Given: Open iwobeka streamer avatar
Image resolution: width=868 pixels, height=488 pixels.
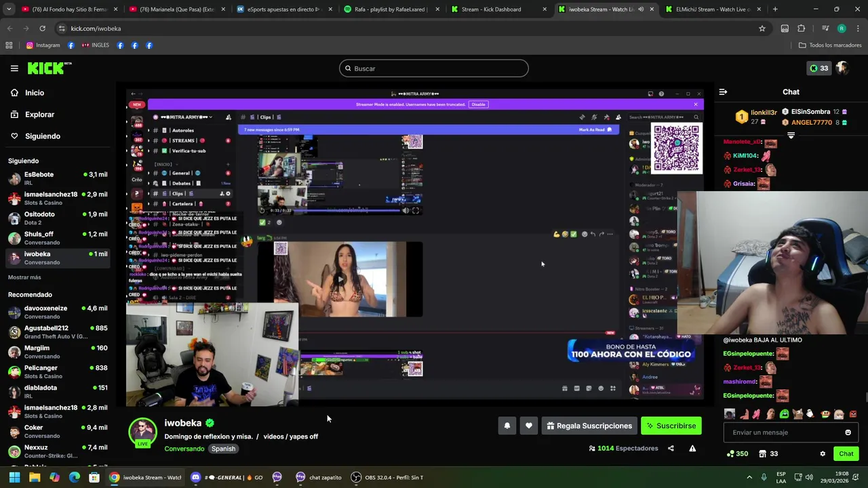Looking at the screenshot, I should coord(142,432).
